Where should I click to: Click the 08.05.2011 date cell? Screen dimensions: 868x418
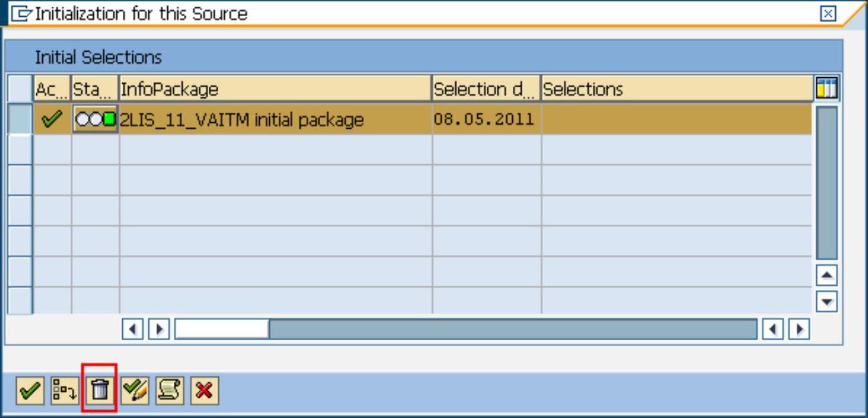click(x=484, y=120)
